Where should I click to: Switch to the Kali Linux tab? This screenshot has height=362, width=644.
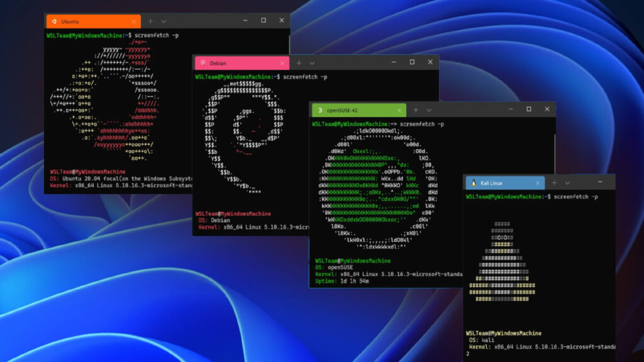[505, 183]
